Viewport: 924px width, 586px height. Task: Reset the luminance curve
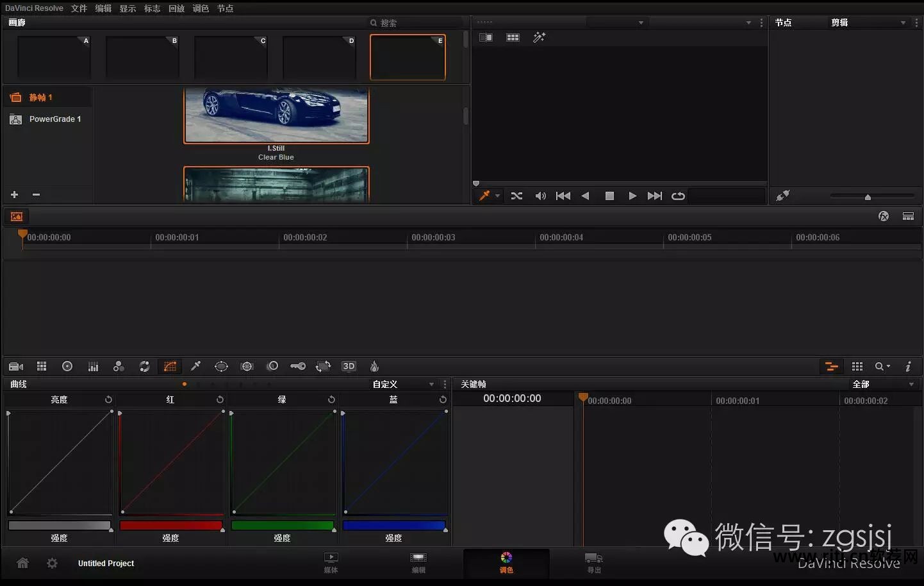tap(108, 399)
